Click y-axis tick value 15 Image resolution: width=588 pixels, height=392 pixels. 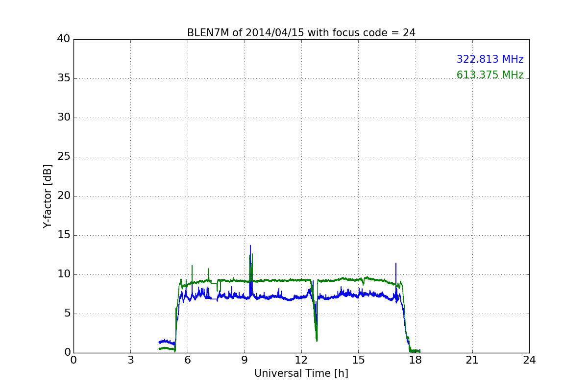(64, 235)
